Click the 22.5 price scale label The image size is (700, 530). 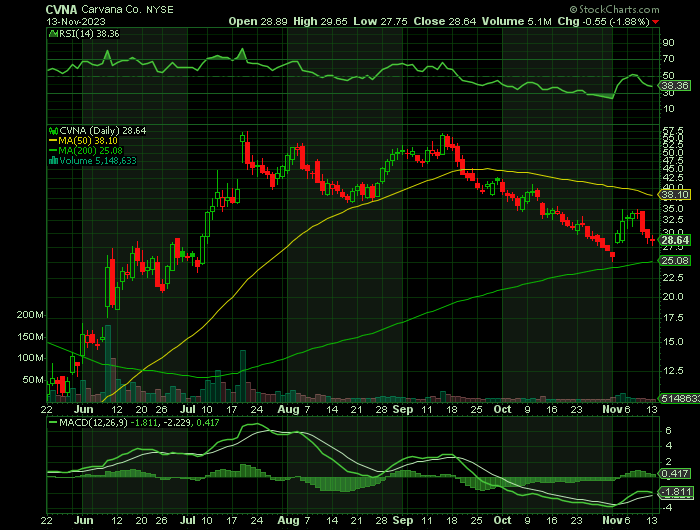(672, 278)
